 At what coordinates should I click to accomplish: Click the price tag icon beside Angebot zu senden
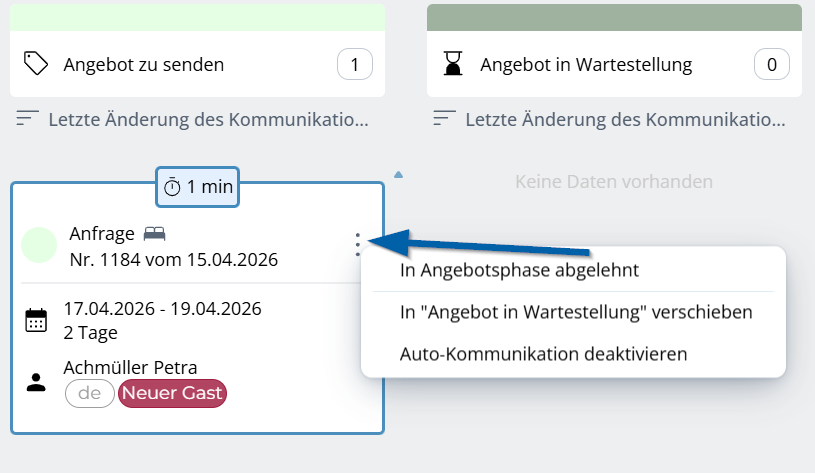pyautogui.click(x=36, y=65)
